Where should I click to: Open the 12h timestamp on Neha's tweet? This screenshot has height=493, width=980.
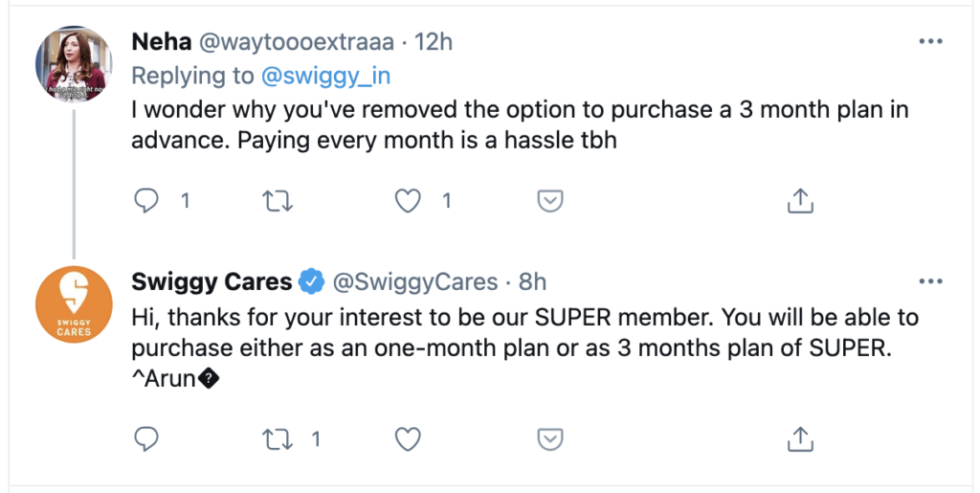click(x=433, y=42)
